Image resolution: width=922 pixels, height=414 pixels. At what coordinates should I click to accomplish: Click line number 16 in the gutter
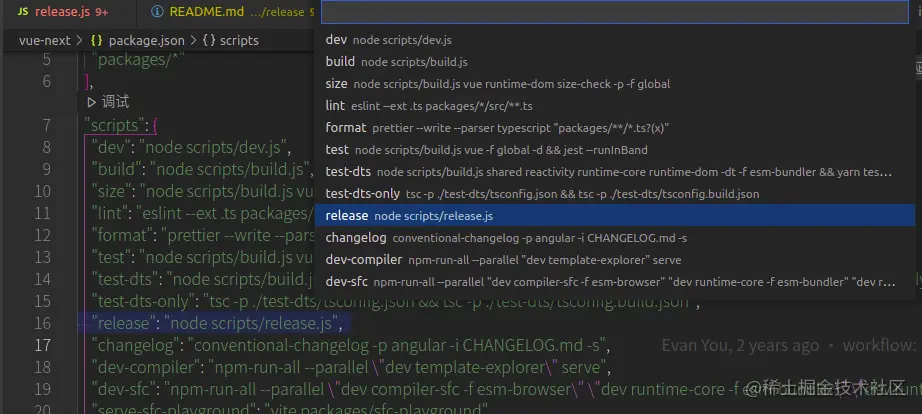[42, 323]
